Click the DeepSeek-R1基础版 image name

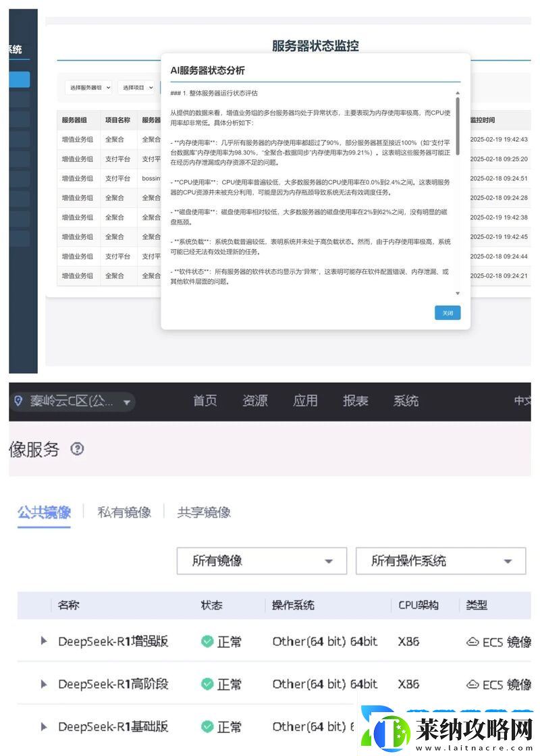[113, 726]
